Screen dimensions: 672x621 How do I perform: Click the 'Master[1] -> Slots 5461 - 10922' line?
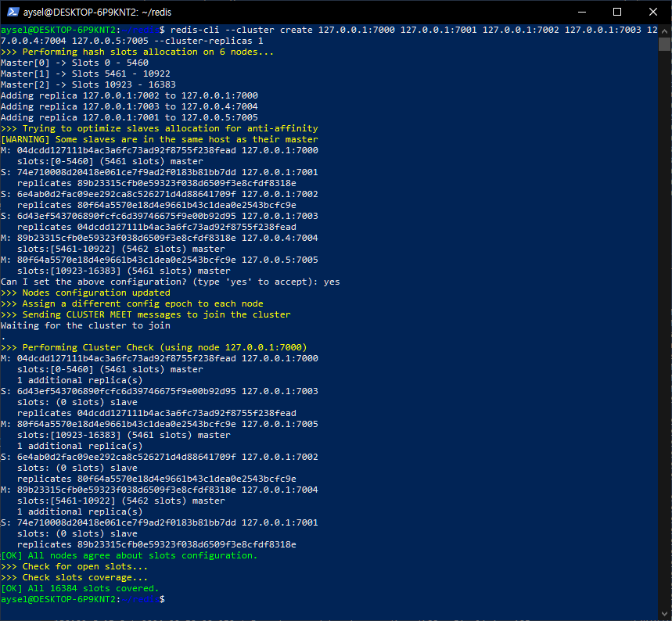[x=85, y=74]
